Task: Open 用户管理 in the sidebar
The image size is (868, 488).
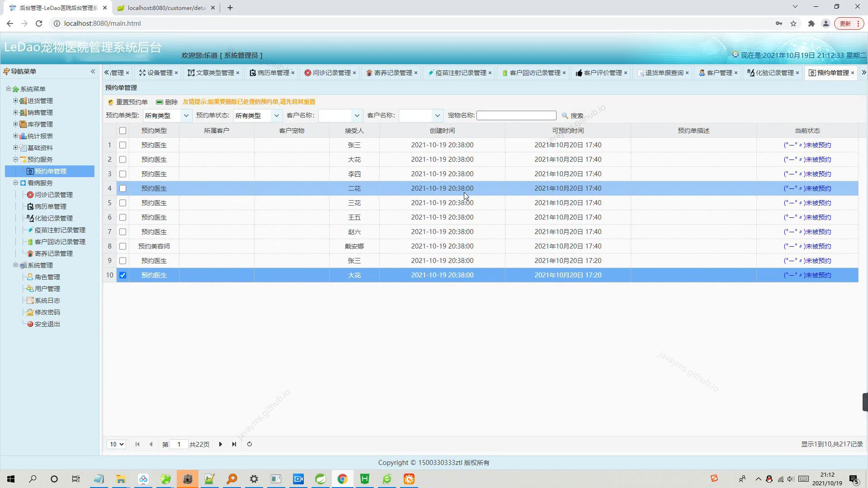Action: pos(47,289)
